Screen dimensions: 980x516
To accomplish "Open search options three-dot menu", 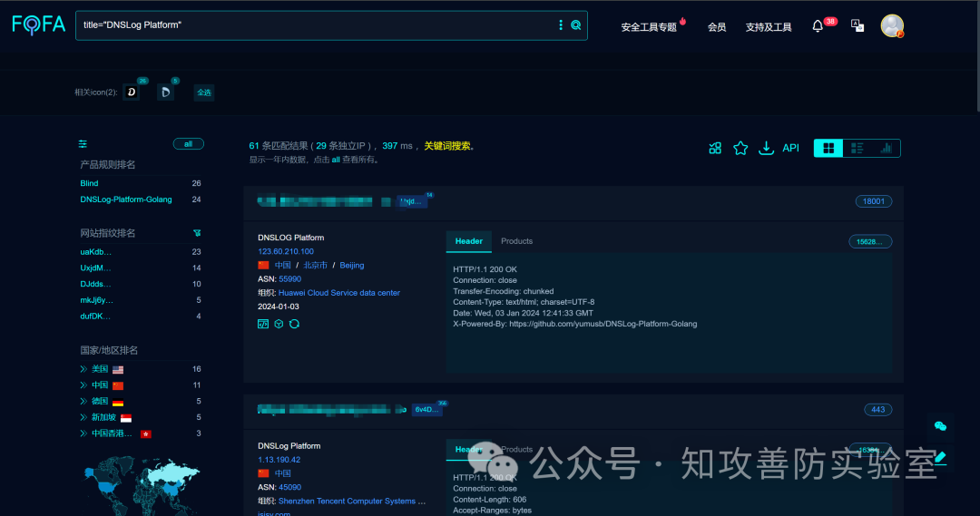I will 561,25.
